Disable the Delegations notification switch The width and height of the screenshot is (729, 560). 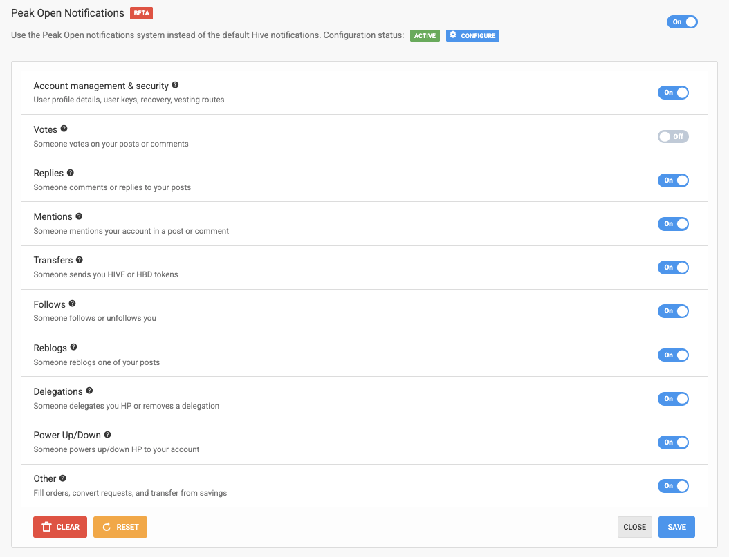click(673, 399)
